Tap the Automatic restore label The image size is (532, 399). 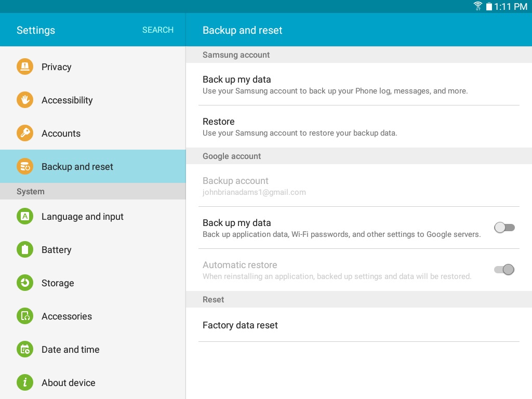coord(240,264)
